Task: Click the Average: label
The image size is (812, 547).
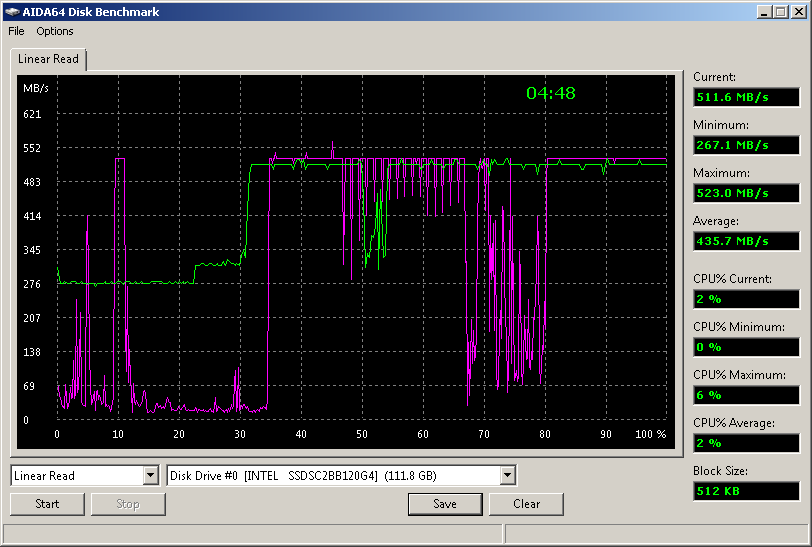Action: tap(716, 221)
